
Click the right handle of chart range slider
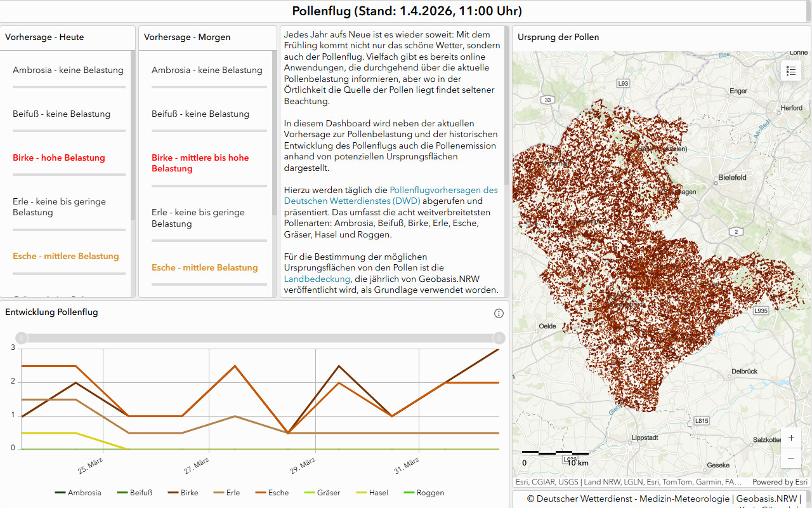click(499, 338)
